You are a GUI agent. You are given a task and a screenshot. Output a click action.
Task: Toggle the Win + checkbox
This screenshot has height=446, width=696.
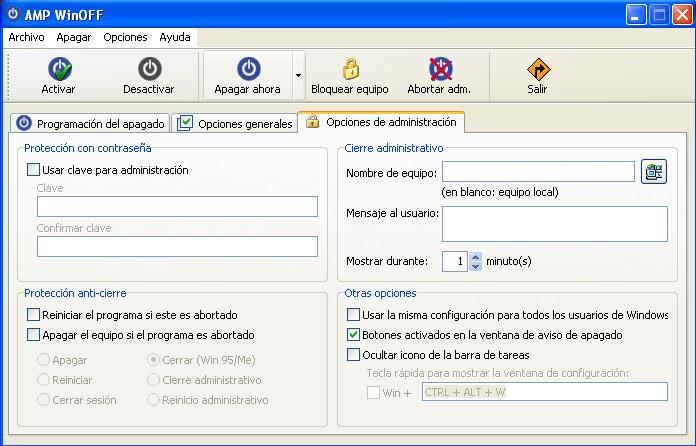pyautogui.click(x=373, y=393)
